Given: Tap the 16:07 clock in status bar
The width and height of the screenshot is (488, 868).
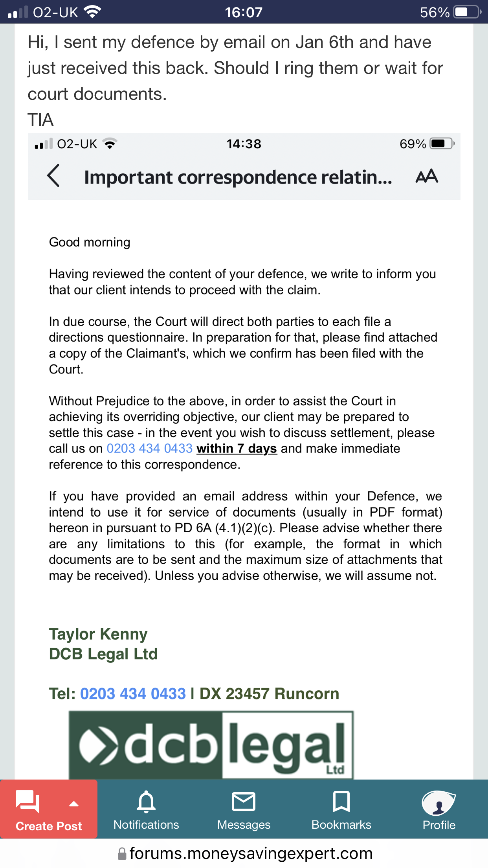Looking at the screenshot, I should [244, 12].
